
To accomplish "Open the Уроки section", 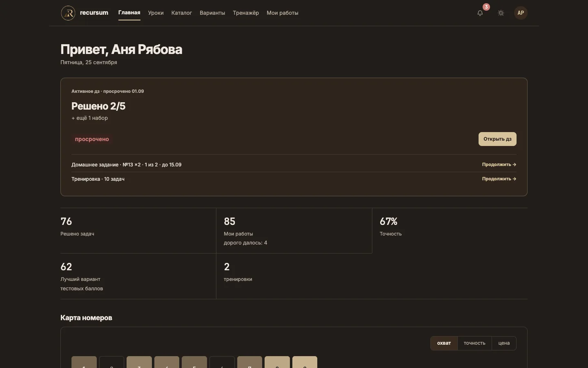I will [156, 13].
